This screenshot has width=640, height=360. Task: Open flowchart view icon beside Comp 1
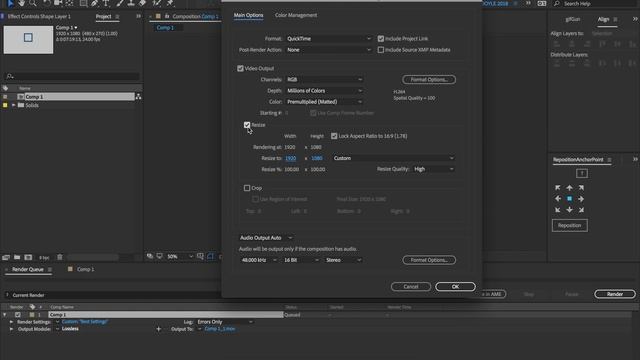[x=138, y=97]
